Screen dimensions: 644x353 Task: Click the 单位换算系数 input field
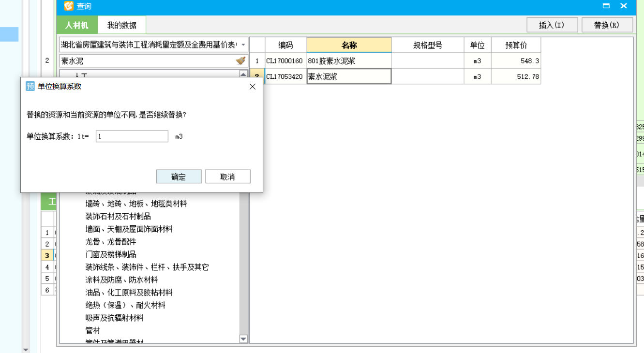pyautogui.click(x=132, y=136)
